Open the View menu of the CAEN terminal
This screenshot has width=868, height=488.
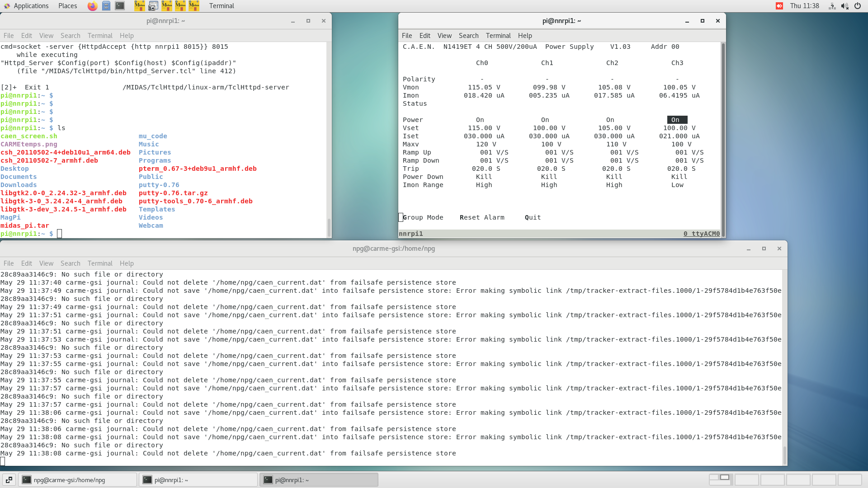coord(444,36)
